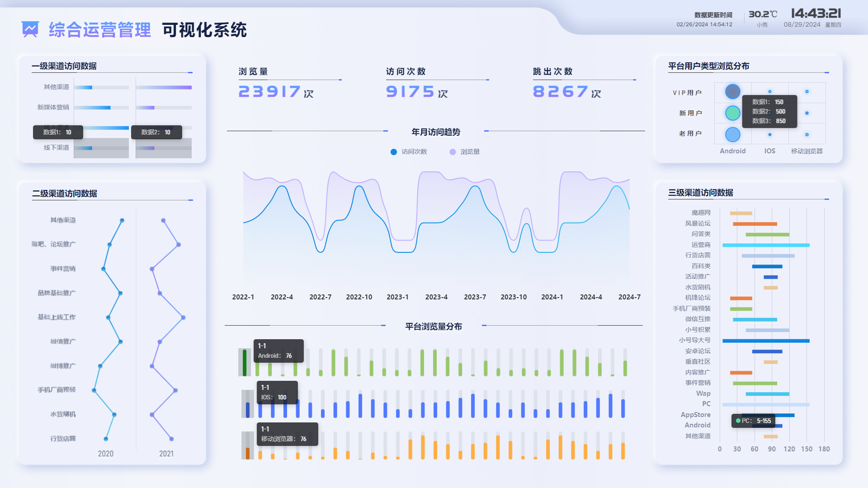Click the 一级渠道访问数据 panel title
Image resolution: width=868 pixels, height=488 pixels.
coord(64,66)
